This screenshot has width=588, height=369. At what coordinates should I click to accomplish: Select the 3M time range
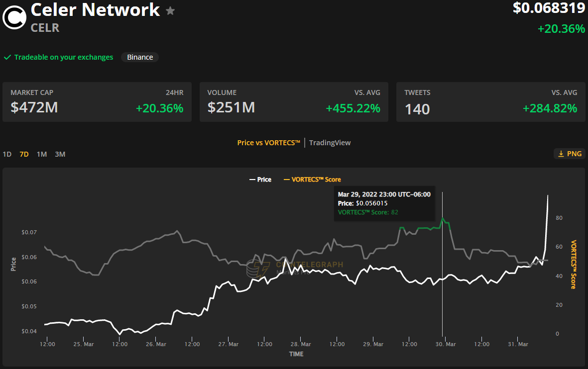click(x=60, y=154)
